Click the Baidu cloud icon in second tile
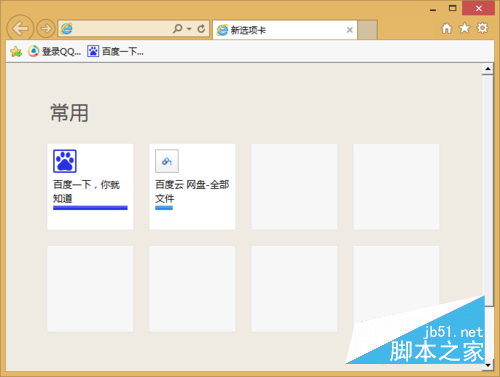The image size is (500, 377). 167,161
